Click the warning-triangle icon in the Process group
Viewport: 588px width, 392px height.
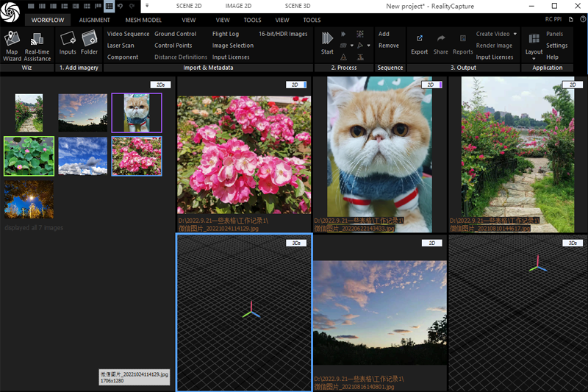[343, 57]
